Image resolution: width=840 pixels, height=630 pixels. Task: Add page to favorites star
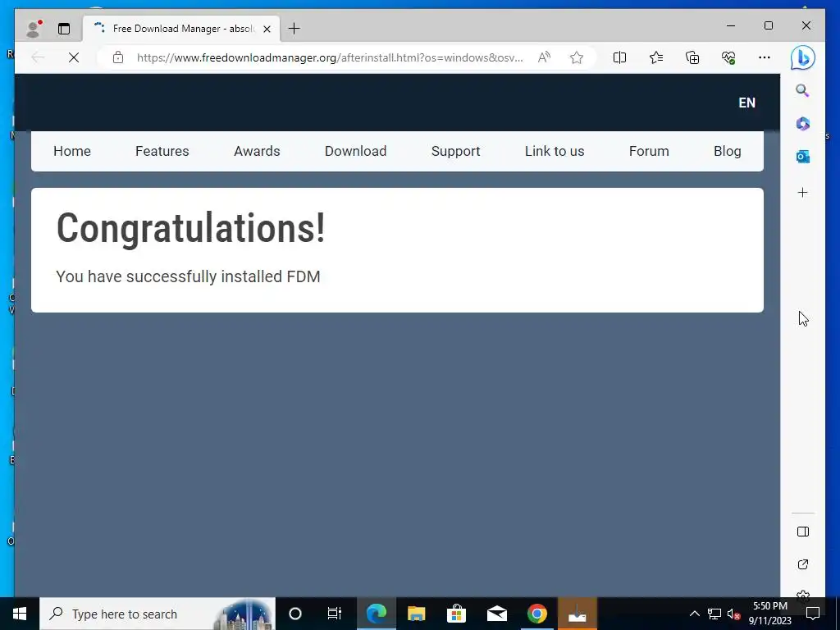click(577, 57)
